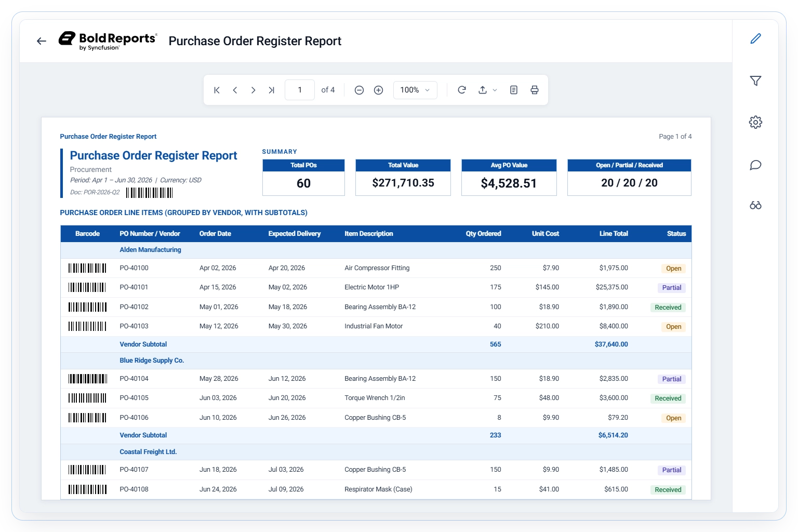
Task: Click PO-40107 in the table
Action: pos(134,470)
